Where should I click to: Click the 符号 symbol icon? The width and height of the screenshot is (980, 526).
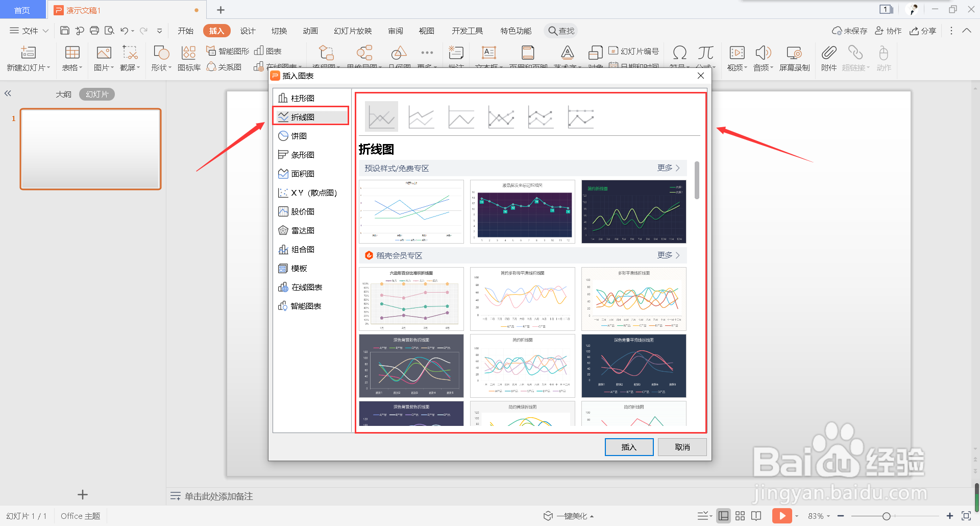[680, 53]
